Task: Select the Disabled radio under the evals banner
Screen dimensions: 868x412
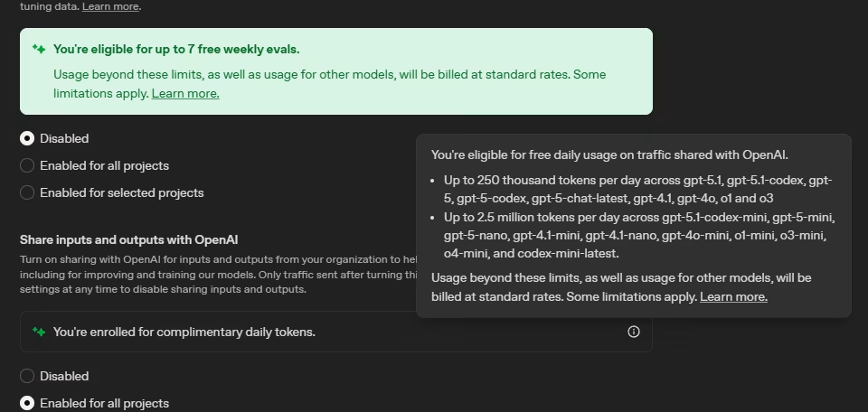Action: tap(27, 138)
